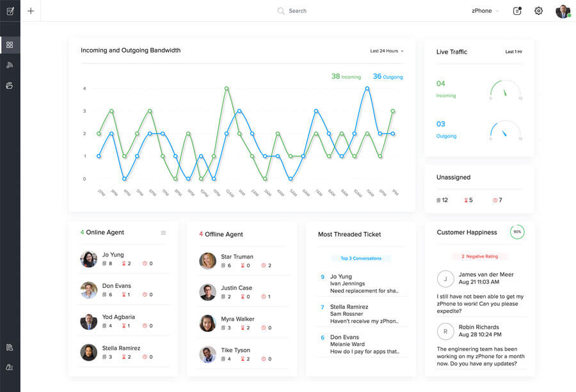Image resolution: width=576 pixels, height=392 pixels.
Task: Click the plus add-new icon
Action: (31, 11)
